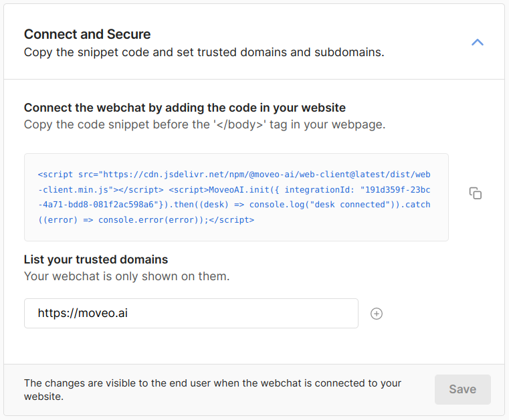Click the 'Connect the webchat' heading
This screenshot has width=509, height=420.
(x=185, y=108)
